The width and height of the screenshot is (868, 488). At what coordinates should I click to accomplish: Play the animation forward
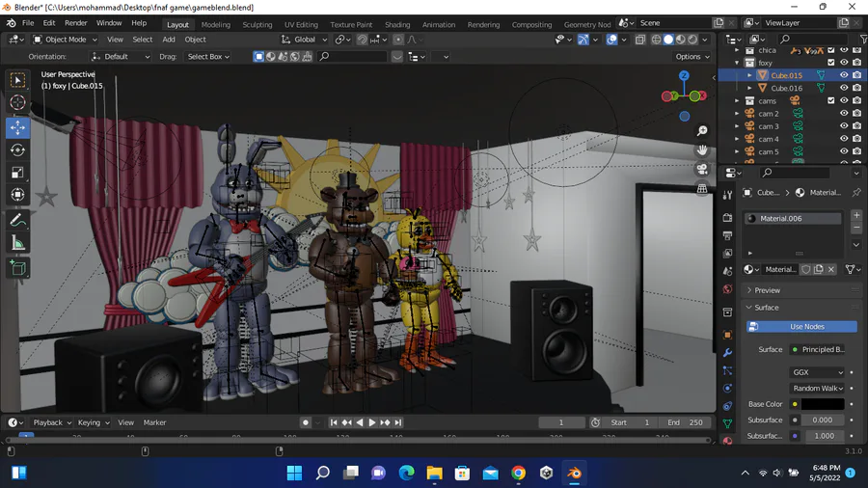(372, 422)
